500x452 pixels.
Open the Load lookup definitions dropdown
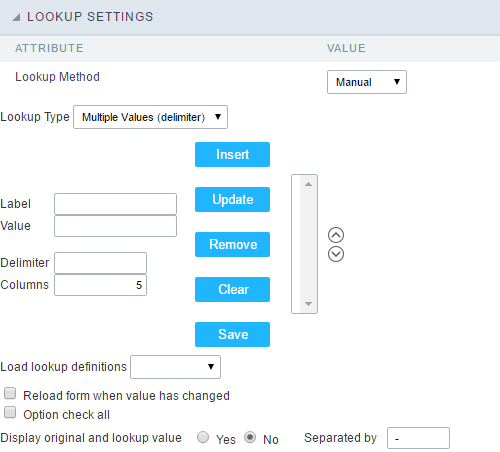point(175,367)
